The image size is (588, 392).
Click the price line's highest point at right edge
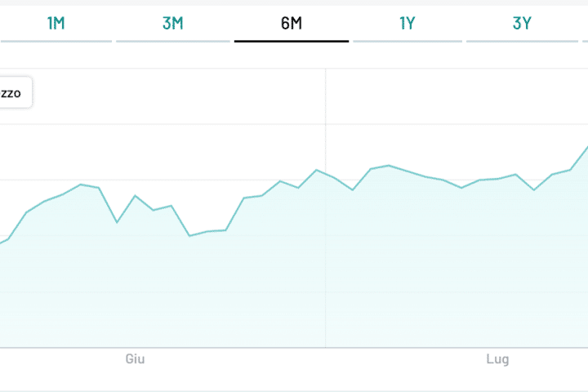586,148
